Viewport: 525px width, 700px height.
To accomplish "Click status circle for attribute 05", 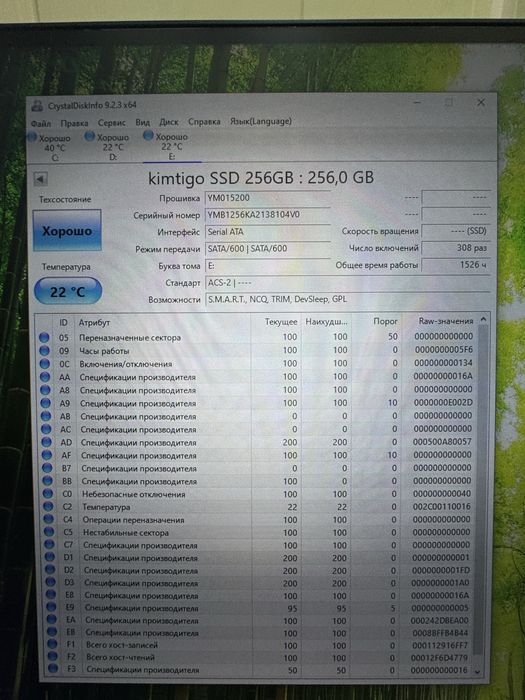I will point(44,338).
